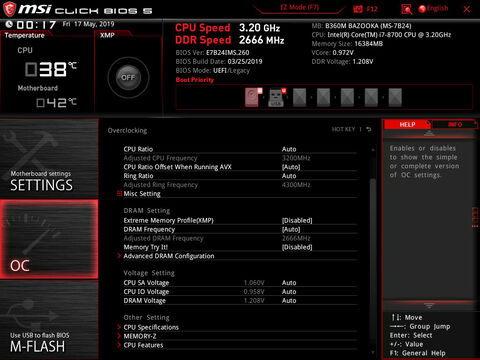Click the DDR Voltage 1.208V info text
Screen dimensions: 480x360
[342, 62]
